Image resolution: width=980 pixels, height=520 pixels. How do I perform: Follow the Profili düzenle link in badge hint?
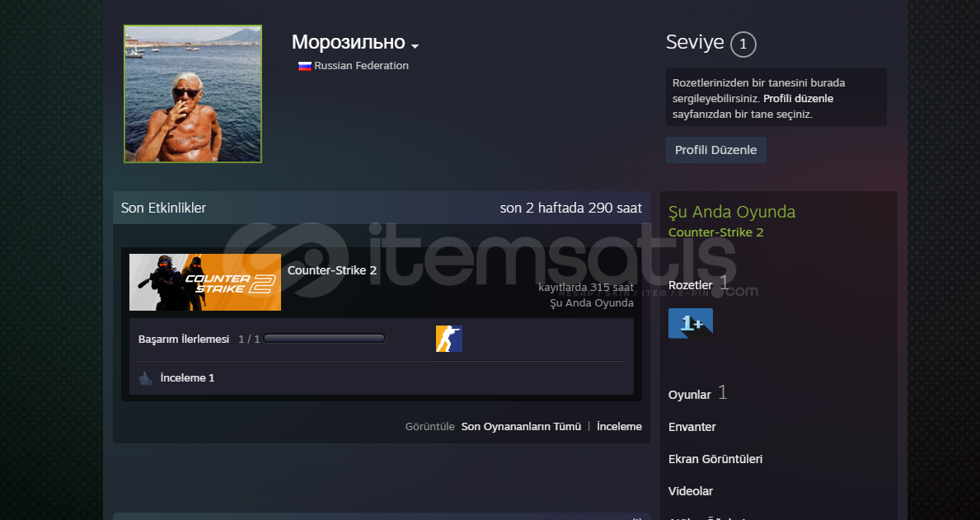click(x=798, y=99)
